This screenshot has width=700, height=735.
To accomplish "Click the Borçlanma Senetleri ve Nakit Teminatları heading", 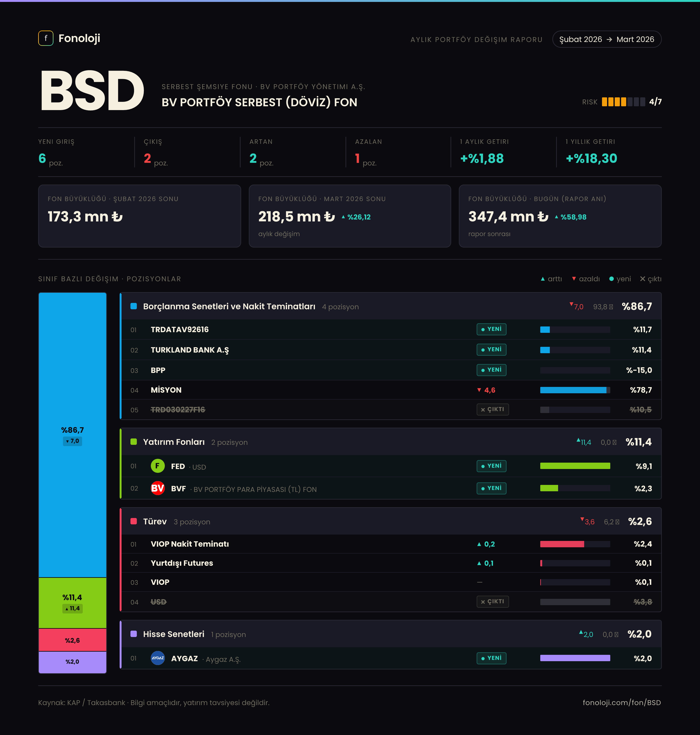I will 229,306.
